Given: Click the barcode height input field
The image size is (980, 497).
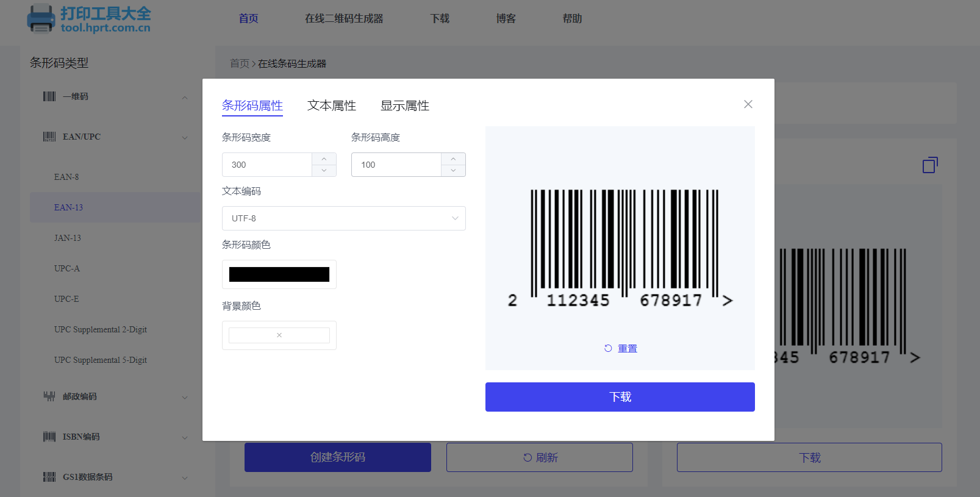Looking at the screenshot, I should click(396, 165).
